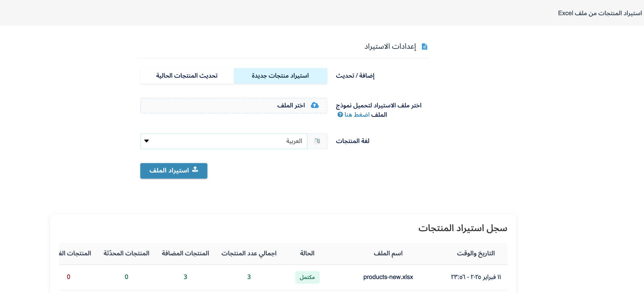Image resolution: width=644 pixels, height=293 pixels.
Task: Click the cloud upload icon
Action: coord(315,105)
